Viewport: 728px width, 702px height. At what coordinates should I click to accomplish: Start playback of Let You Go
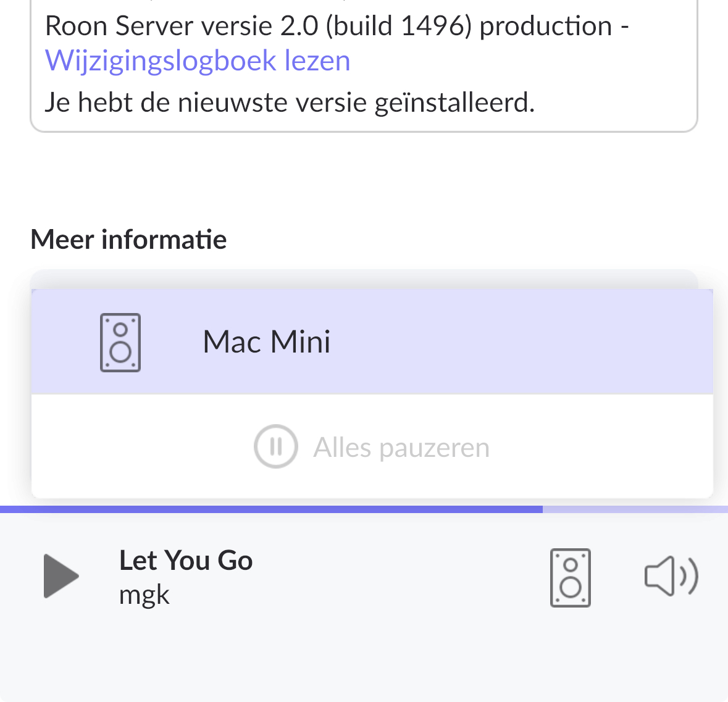pos(61,576)
